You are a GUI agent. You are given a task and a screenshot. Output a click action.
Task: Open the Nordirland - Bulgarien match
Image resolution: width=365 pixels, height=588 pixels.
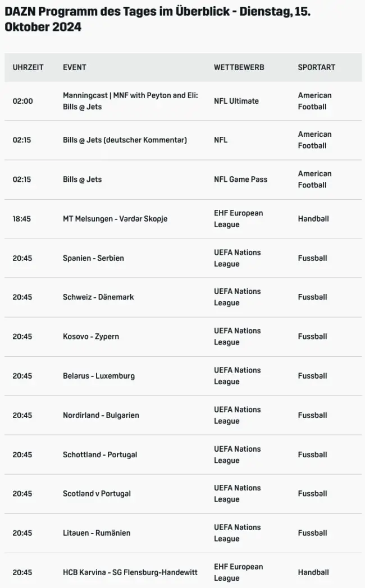coord(101,415)
